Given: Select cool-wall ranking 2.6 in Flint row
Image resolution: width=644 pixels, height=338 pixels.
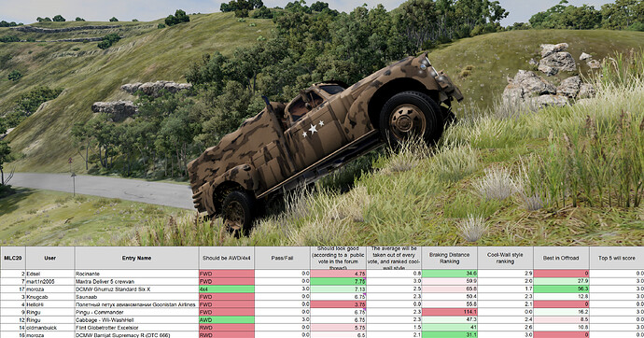Looking at the screenshot, I should (505, 328).
